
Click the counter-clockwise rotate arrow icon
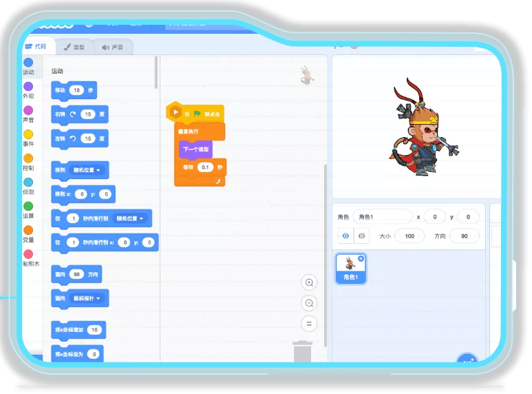point(72,138)
